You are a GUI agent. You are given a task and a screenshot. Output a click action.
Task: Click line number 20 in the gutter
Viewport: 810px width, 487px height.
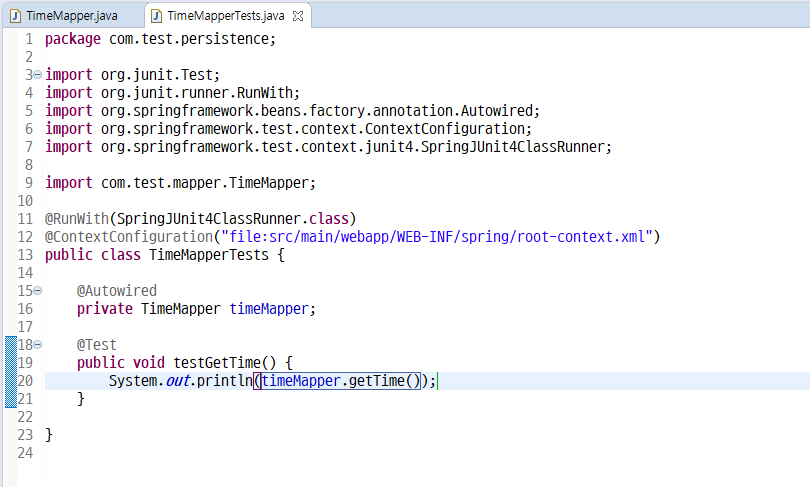click(x=25, y=381)
